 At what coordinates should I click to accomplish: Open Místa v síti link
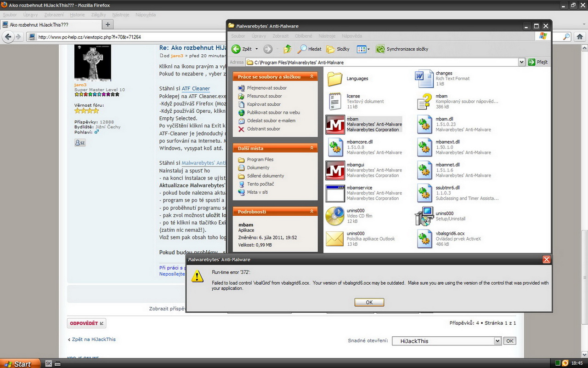[x=257, y=192]
